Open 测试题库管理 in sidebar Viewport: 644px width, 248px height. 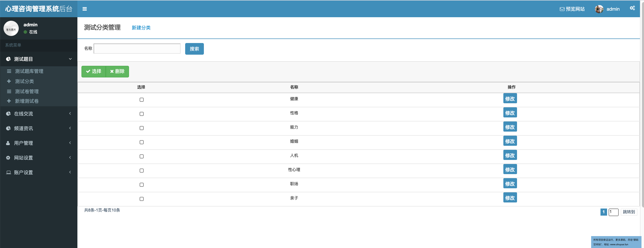(29, 71)
